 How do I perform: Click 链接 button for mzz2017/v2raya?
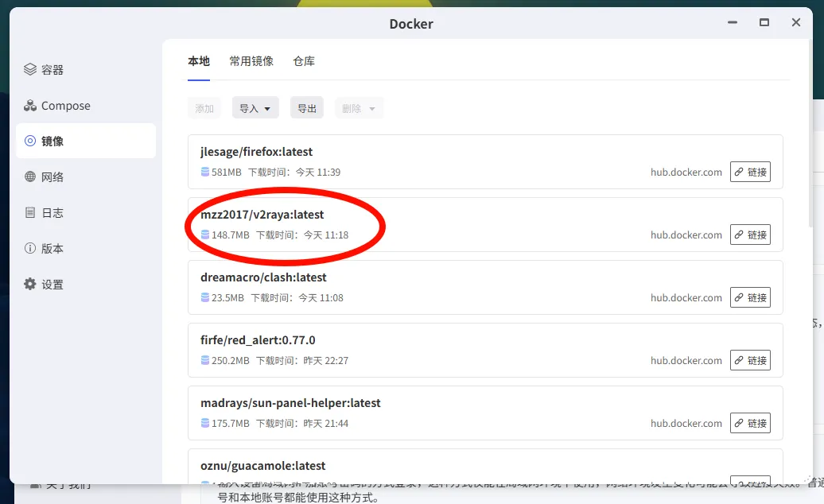[750, 235]
